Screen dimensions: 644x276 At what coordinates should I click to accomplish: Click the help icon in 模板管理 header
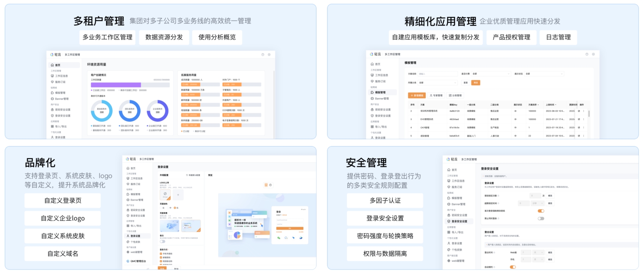pyautogui.click(x=587, y=54)
